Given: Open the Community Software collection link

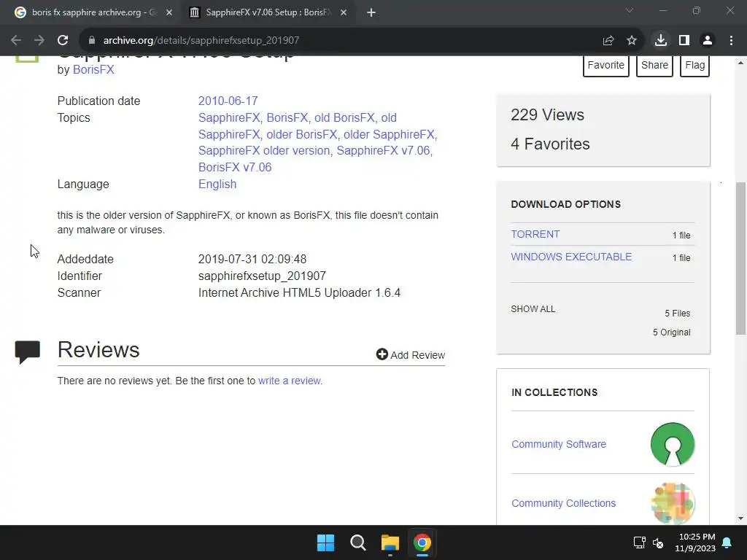Looking at the screenshot, I should tap(559, 444).
